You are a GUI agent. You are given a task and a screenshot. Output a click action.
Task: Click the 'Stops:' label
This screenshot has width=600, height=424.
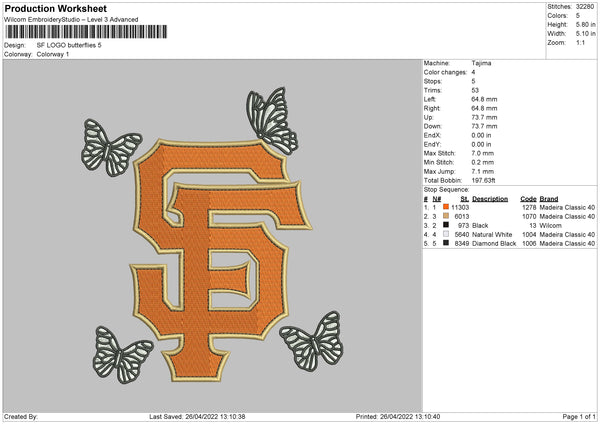click(433, 81)
